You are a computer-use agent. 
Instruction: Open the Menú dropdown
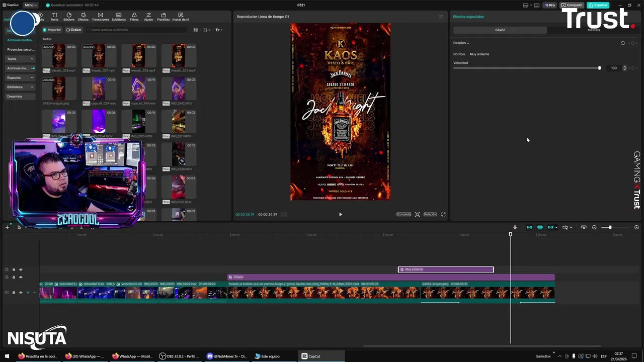pos(31,5)
